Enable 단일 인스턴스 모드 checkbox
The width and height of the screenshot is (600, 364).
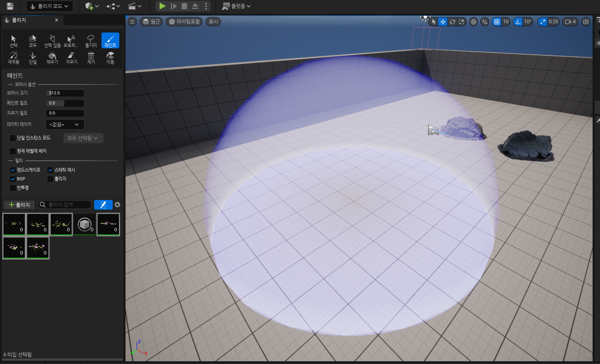(13, 138)
